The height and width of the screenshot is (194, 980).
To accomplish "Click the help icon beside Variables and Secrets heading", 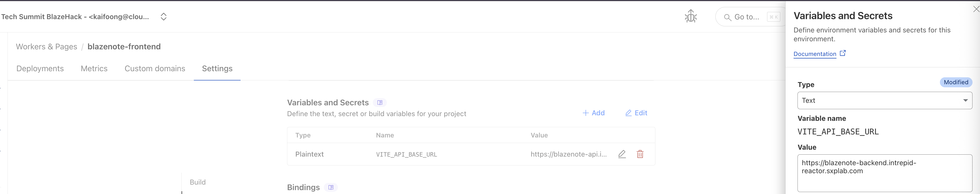I will coord(379,102).
